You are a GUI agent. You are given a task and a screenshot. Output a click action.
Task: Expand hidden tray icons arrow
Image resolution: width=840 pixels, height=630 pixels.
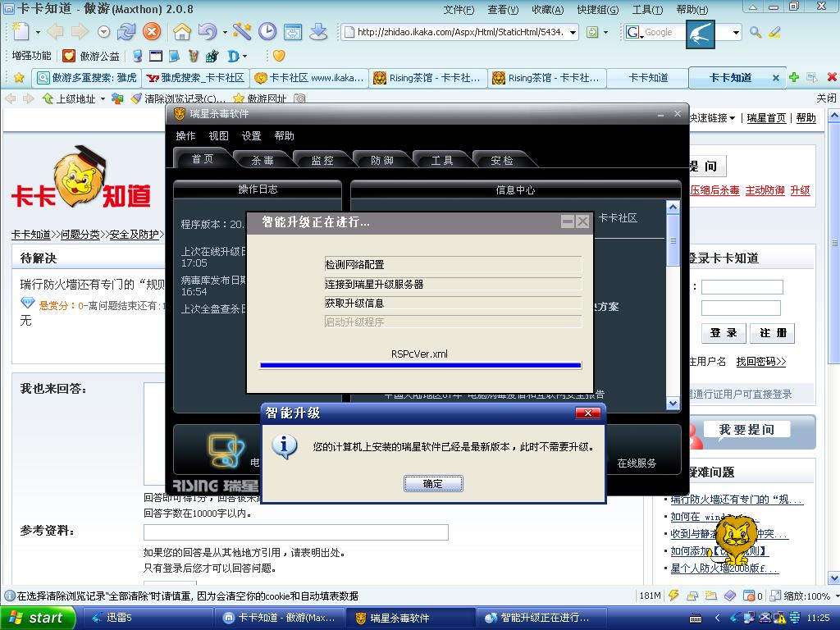[718, 619]
